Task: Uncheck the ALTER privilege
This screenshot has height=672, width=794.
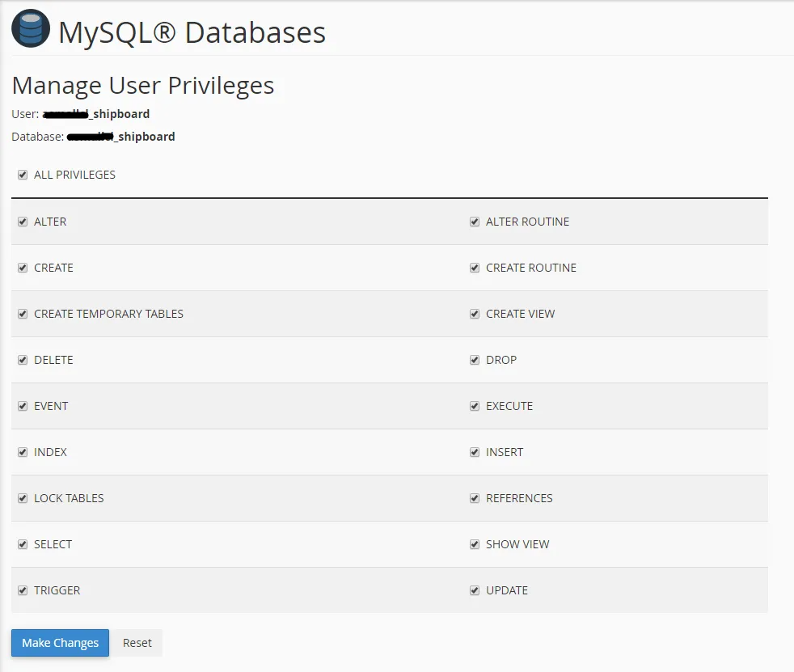Action: (x=23, y=222)
